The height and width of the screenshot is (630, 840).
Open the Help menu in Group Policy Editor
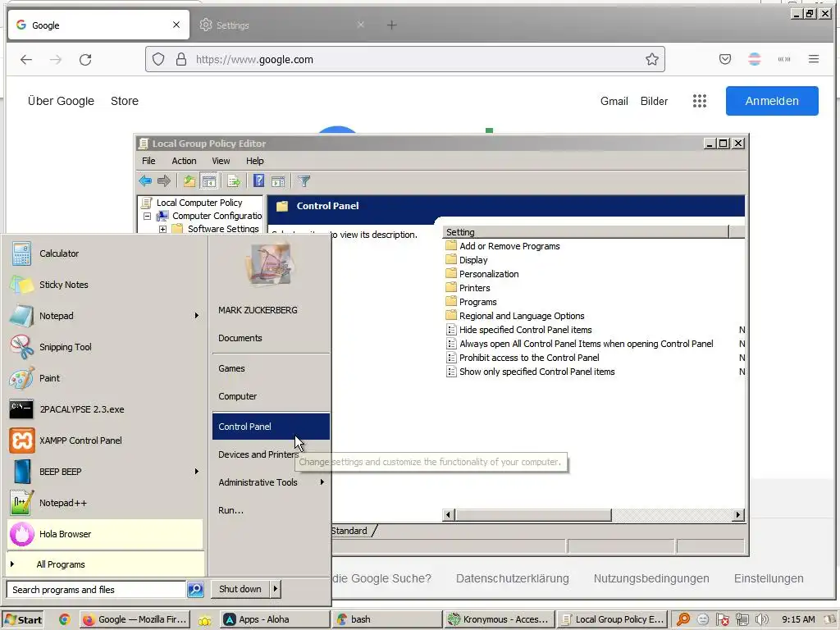pyautogui.click(x=255, y=161)
